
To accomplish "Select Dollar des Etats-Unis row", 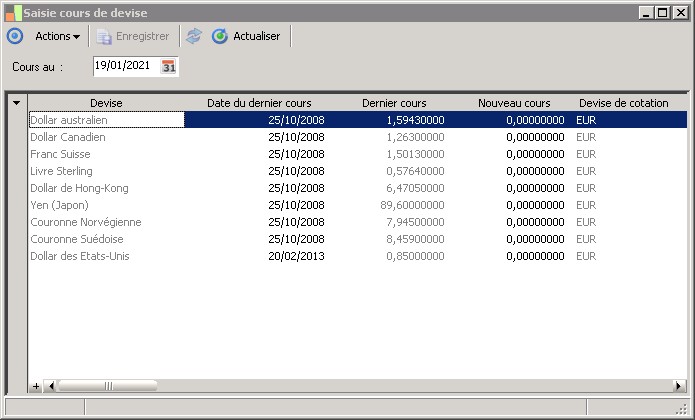I will click(x=358, y=256).
